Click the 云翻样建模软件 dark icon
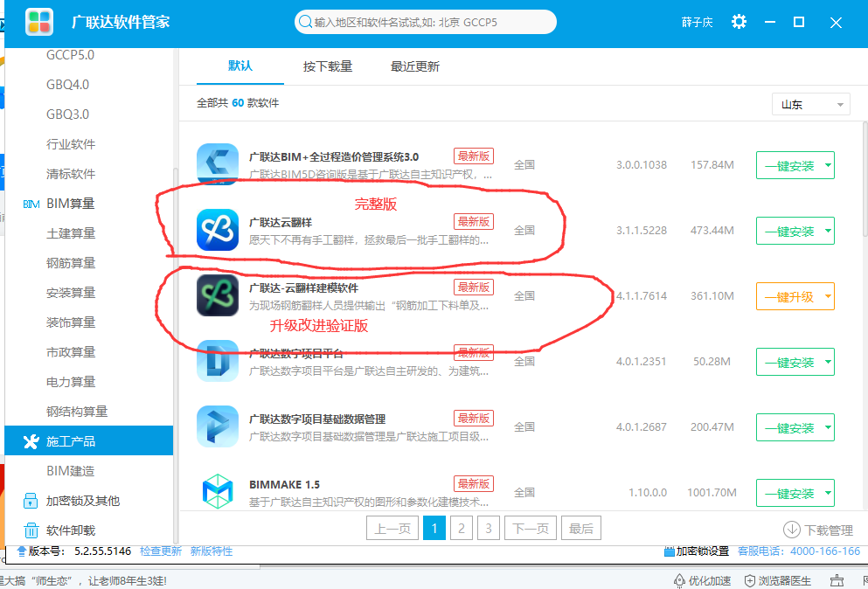This screenshot has height=589, width=868. click(218, 295)
